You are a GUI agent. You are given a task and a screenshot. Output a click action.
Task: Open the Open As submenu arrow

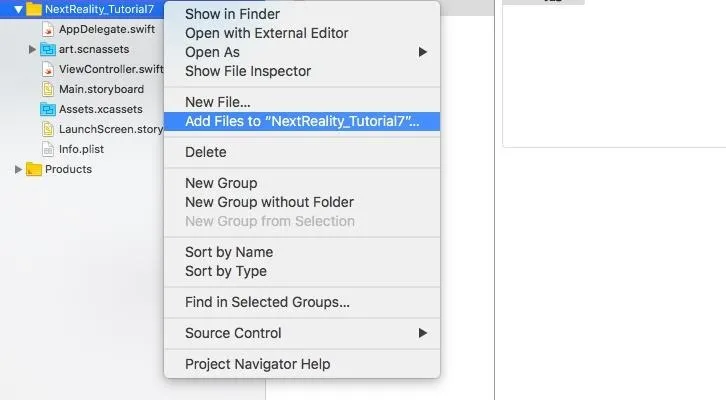pyautogui.click(x=422, y=52)
